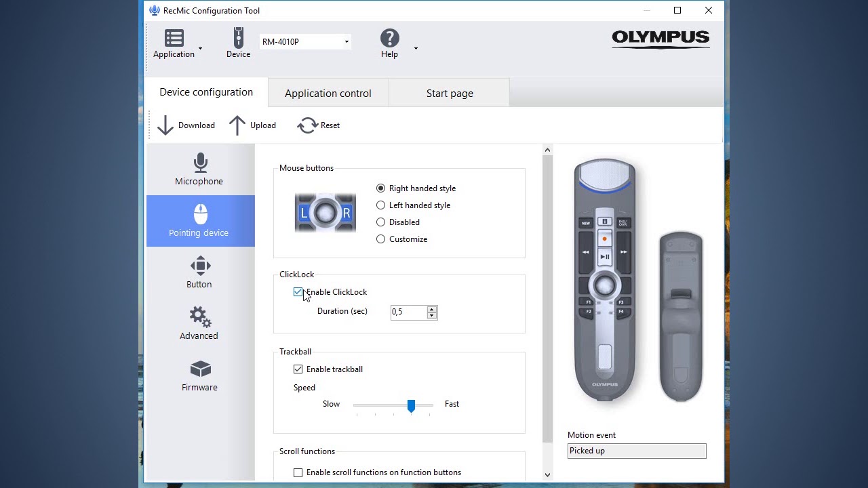Click the Reset circular arrows icon
868x488 pixels.
point(307,125)
